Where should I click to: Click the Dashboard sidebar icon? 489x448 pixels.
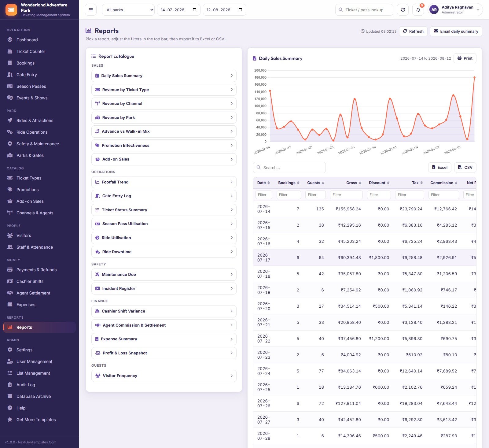tap(10, 40)
